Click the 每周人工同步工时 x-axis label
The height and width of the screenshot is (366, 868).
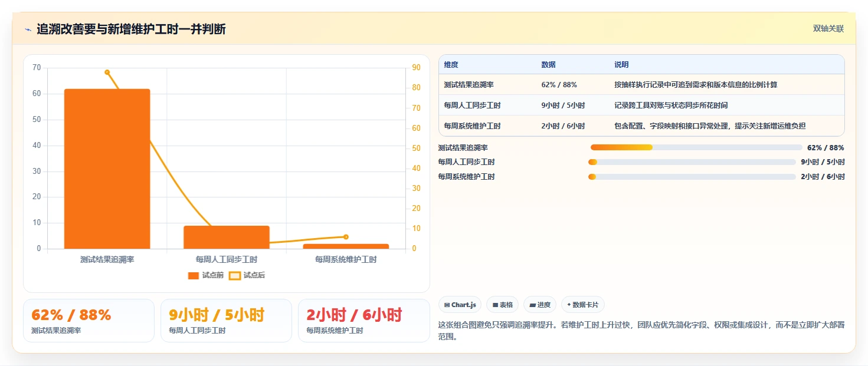(227, 259)
